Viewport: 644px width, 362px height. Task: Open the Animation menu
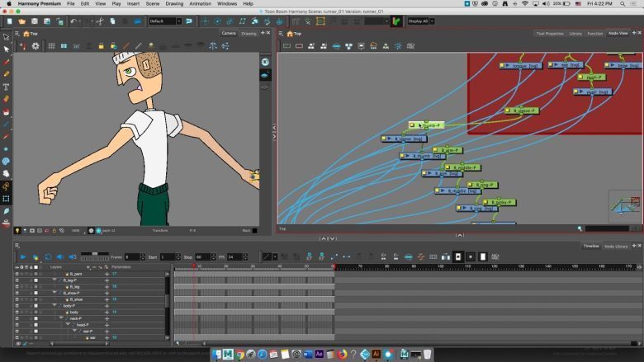pyautogui.click(x=200, y=3)
